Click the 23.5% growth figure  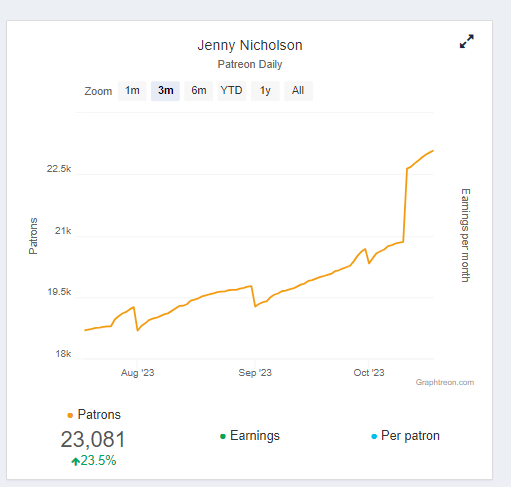[98, 461]
